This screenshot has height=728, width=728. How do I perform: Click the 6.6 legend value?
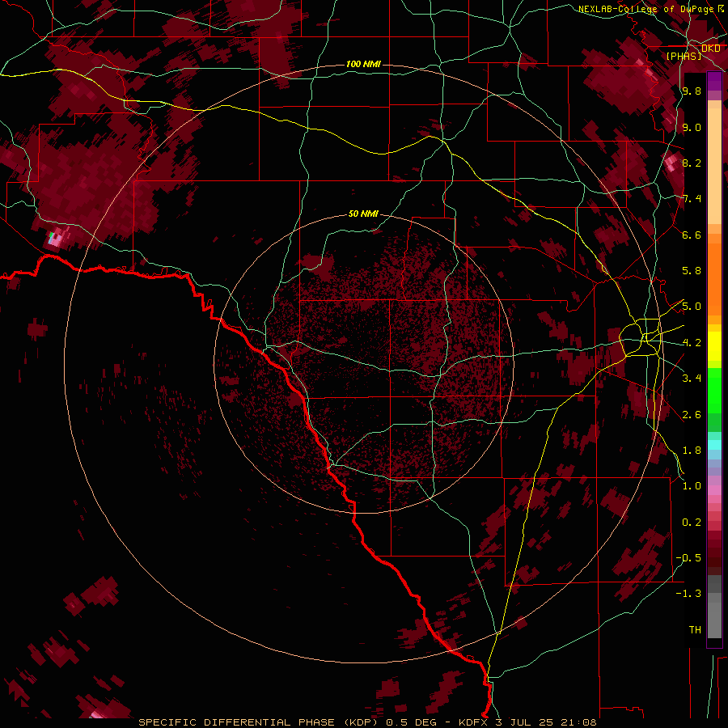click(x=692, y=235)
